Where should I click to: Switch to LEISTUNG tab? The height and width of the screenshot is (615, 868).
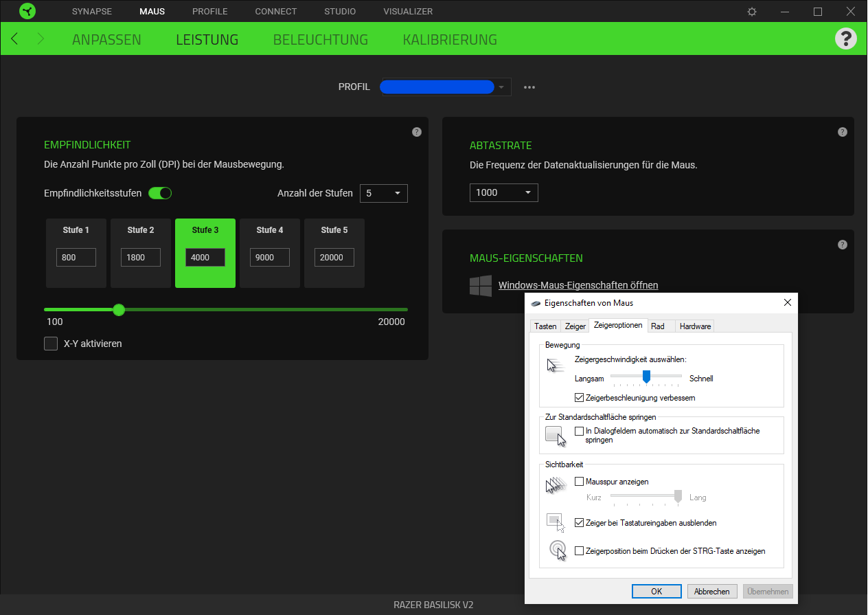click(x=207, y=40)
